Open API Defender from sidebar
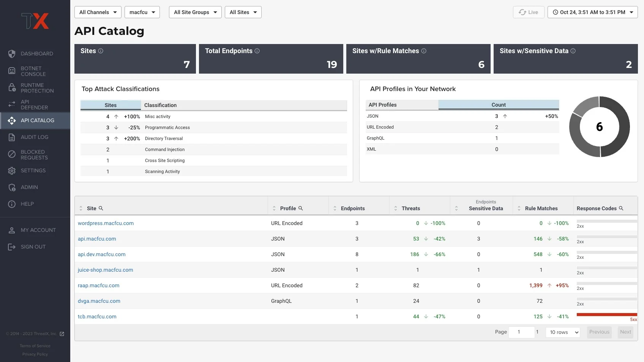The width and height of the screenshot is (644, 362). coord(35,104)
